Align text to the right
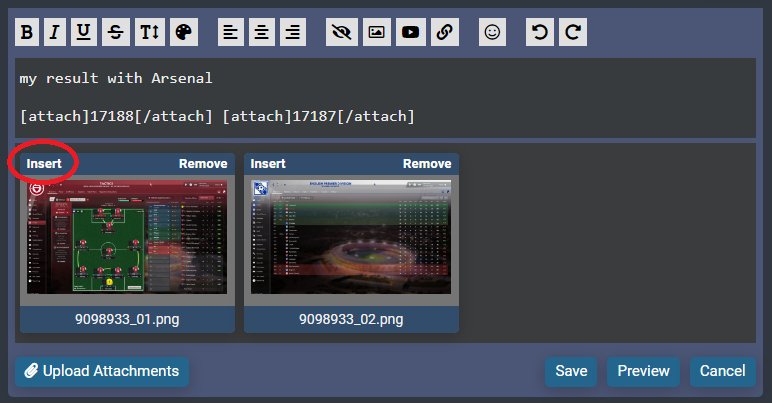The width and height of the screenshot is (772, 403). tap(293, 32)
